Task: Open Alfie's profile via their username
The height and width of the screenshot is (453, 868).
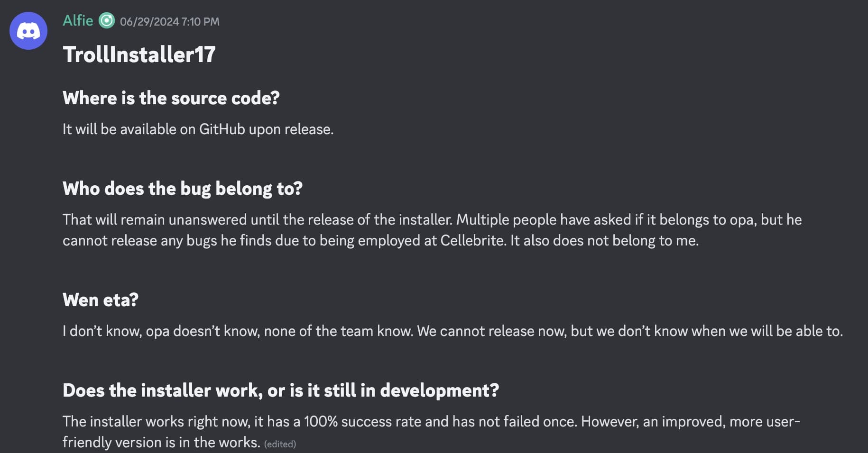Action: [x=78, y=21]
